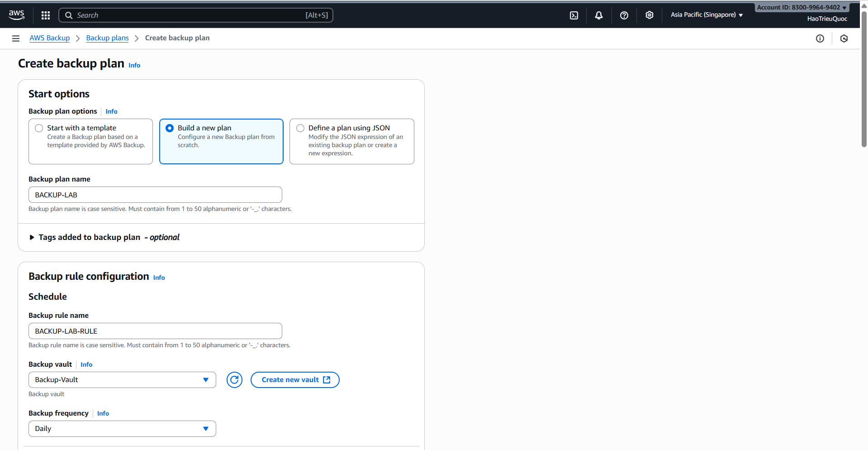Navigate to Backup plans breadcrumb link

click(107, 38)
